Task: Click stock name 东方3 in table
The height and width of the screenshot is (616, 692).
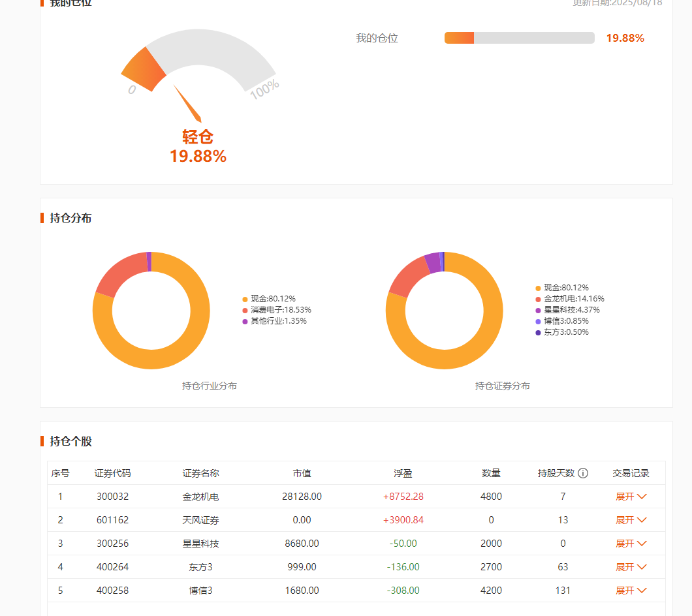Action: tap(201, 566)
